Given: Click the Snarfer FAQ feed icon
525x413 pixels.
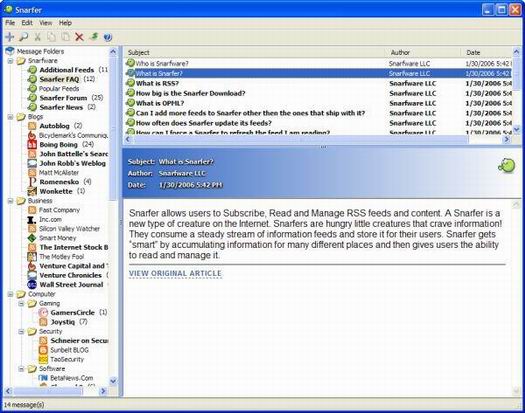Looking at the screenshot, I should point(32,79).
